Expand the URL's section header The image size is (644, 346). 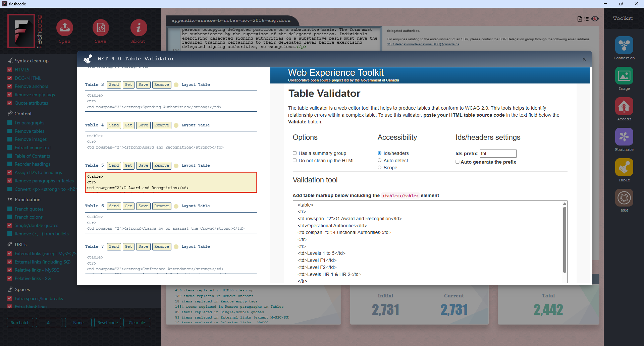pos(20,244)
